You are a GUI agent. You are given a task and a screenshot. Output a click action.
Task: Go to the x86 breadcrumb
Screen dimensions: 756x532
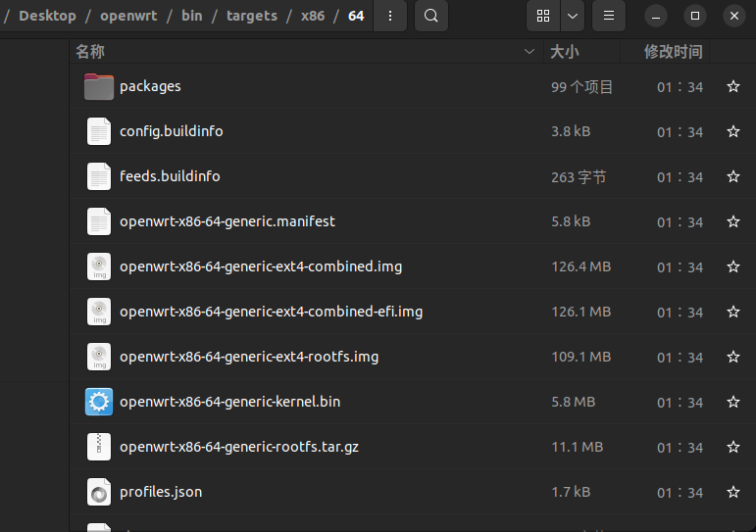(313, 16)
